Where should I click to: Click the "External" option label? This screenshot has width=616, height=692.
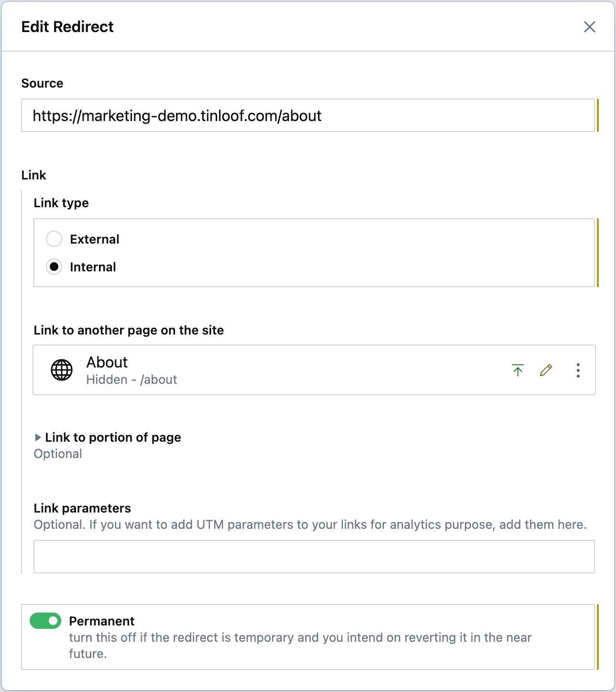(95, 239)
